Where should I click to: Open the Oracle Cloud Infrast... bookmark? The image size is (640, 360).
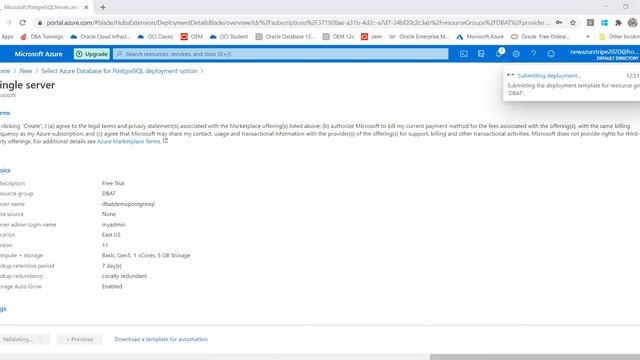(x=100, y=37)
